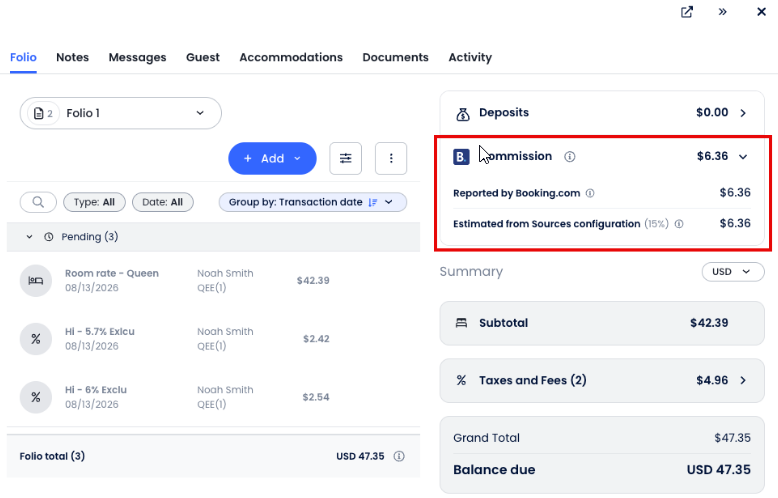Collapse the Commission section chevron
778x498 pixels.
pos(743,157)
